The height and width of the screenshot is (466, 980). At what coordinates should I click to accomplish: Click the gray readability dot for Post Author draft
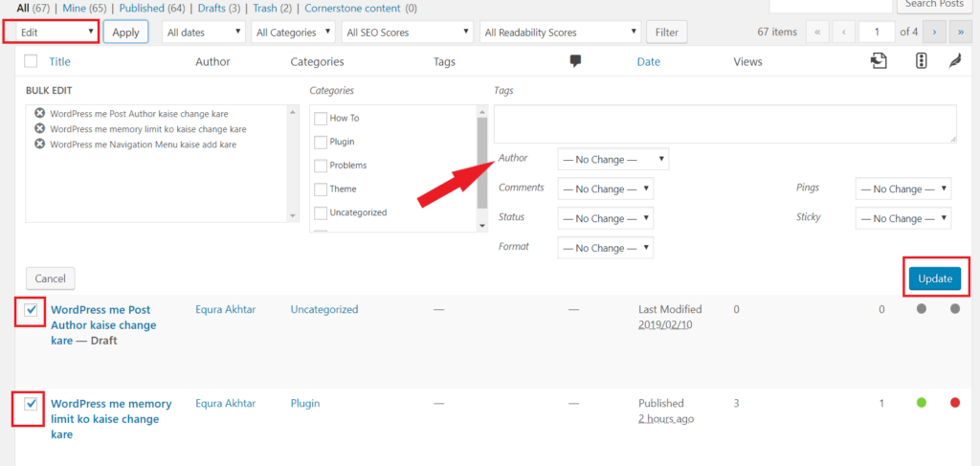coord(954,308)
